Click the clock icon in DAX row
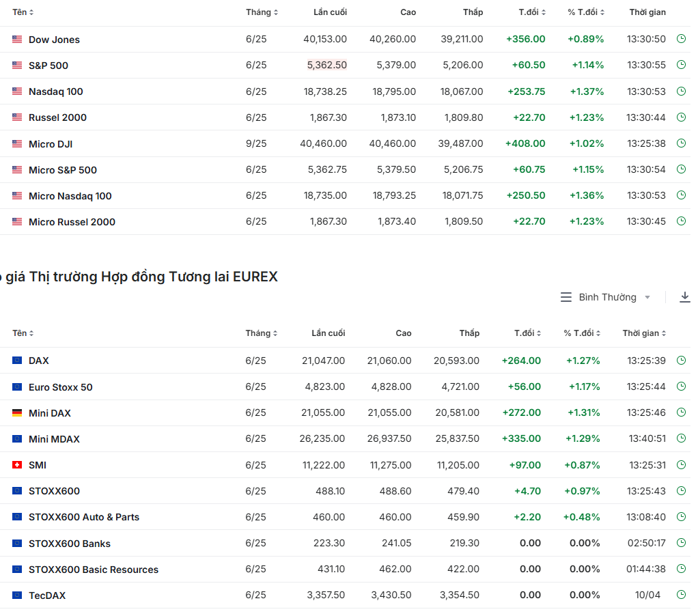Screen dimensions: 698x616 [x=681, y=360]
